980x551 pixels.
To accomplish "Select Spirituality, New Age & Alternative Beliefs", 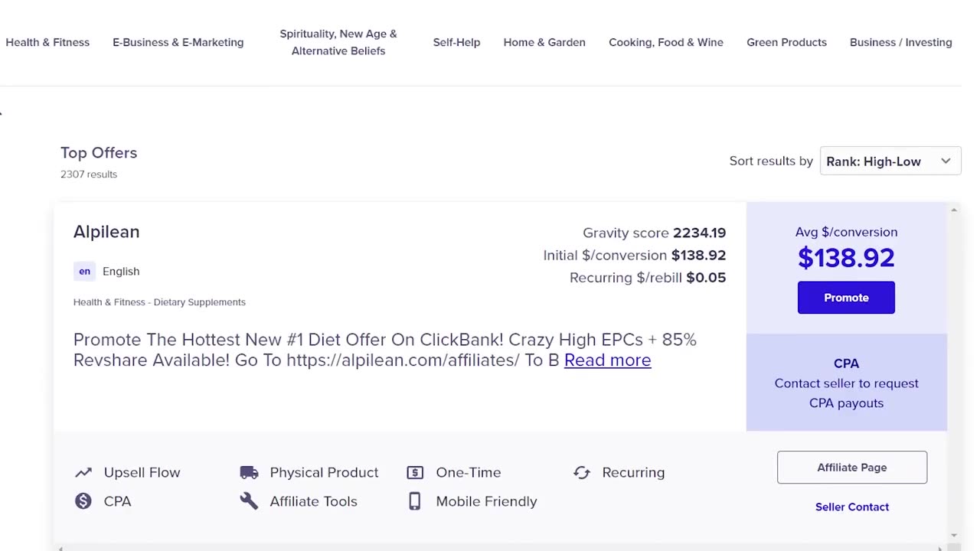I will (338, 42).
